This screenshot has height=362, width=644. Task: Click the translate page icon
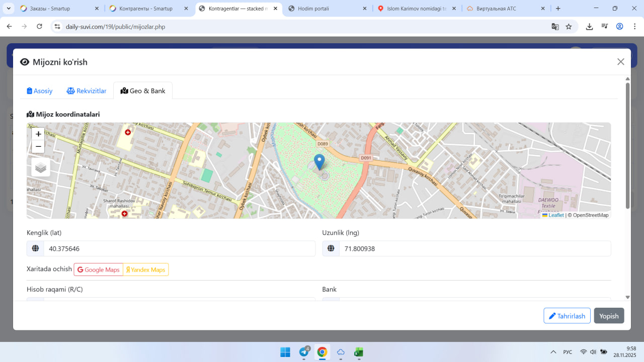click(555, 27)
